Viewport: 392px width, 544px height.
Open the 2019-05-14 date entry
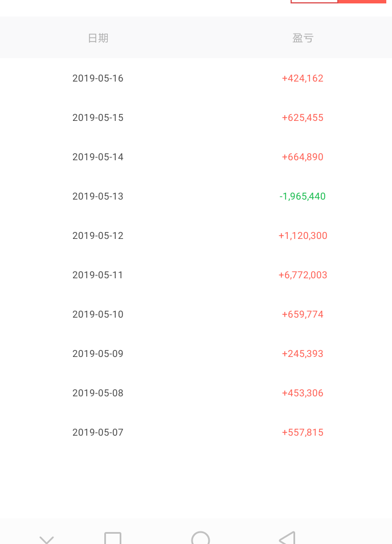click(98, 157)
